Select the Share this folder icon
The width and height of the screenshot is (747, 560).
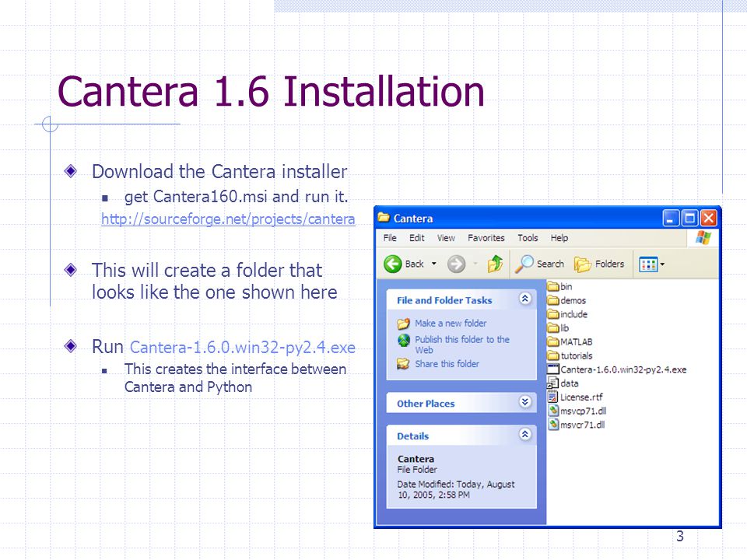[404, 364]
